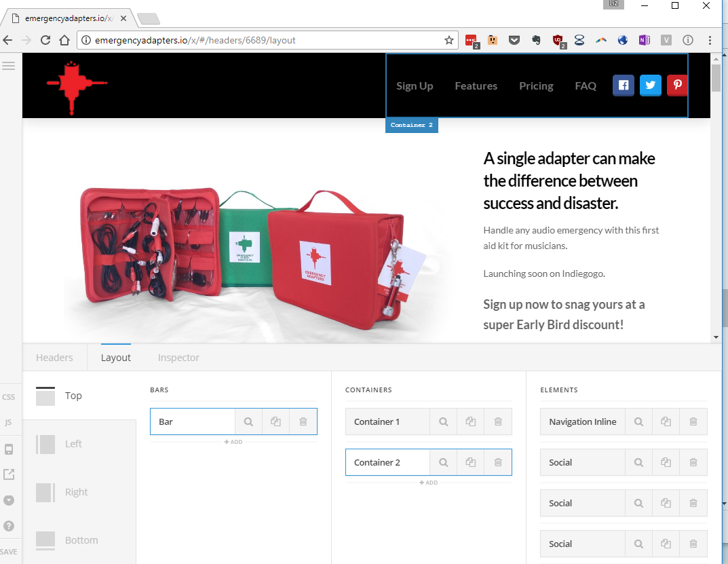
Task: Select the Bottom header position
Action: pyautogui.click(x=79, y=540)
